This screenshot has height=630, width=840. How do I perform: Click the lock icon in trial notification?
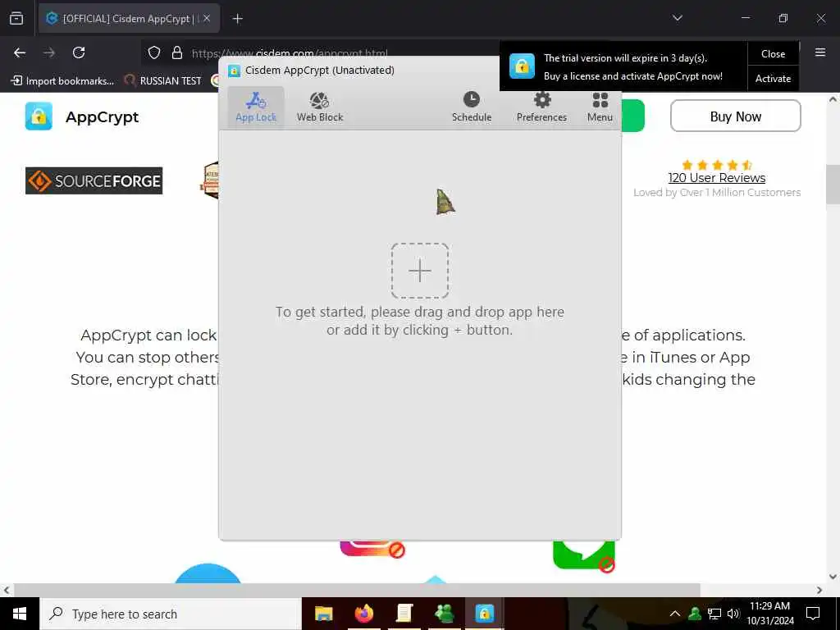[522, 66]
